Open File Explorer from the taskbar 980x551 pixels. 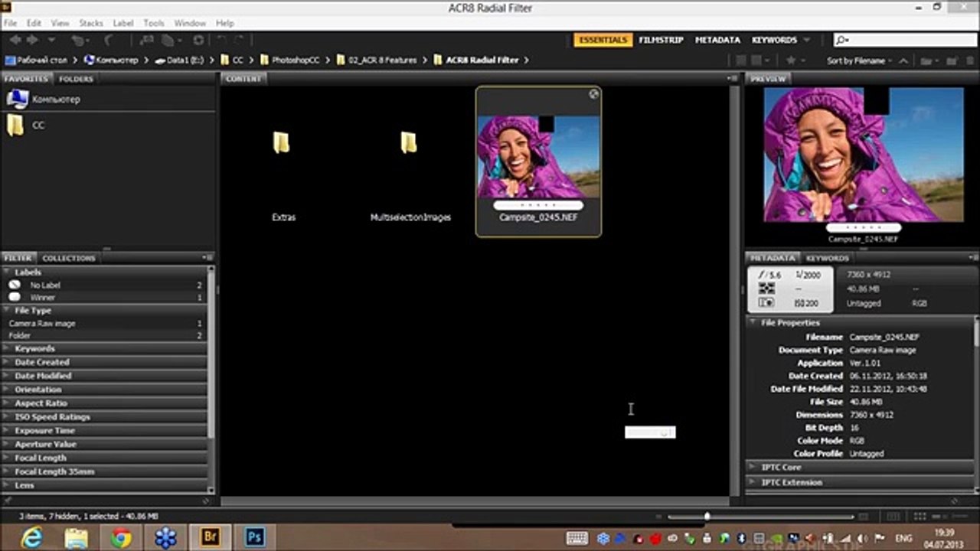(77, 538)
